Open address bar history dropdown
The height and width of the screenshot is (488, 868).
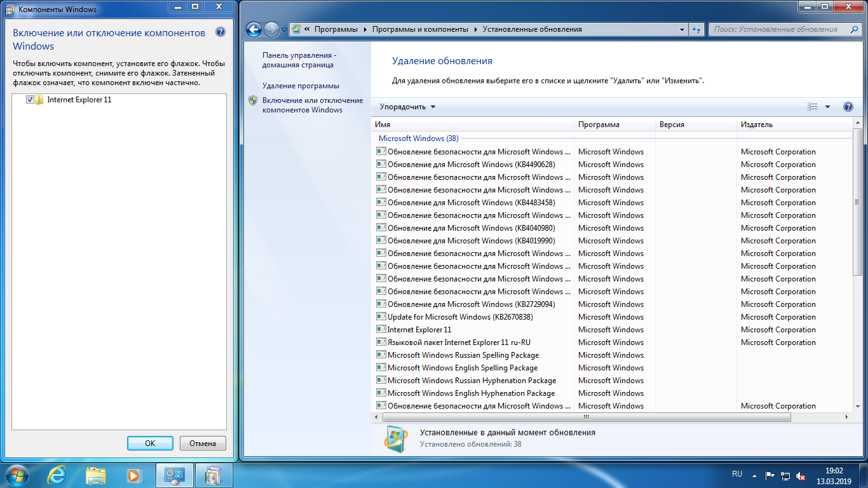pyautogui.click(x=682, y=29)
